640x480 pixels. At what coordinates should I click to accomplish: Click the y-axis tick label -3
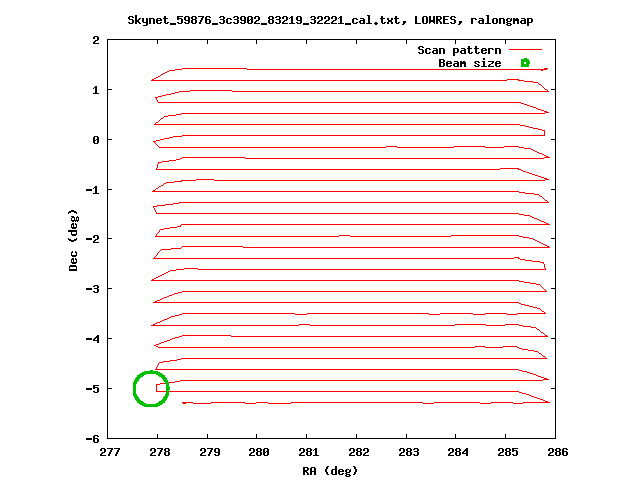93,289
